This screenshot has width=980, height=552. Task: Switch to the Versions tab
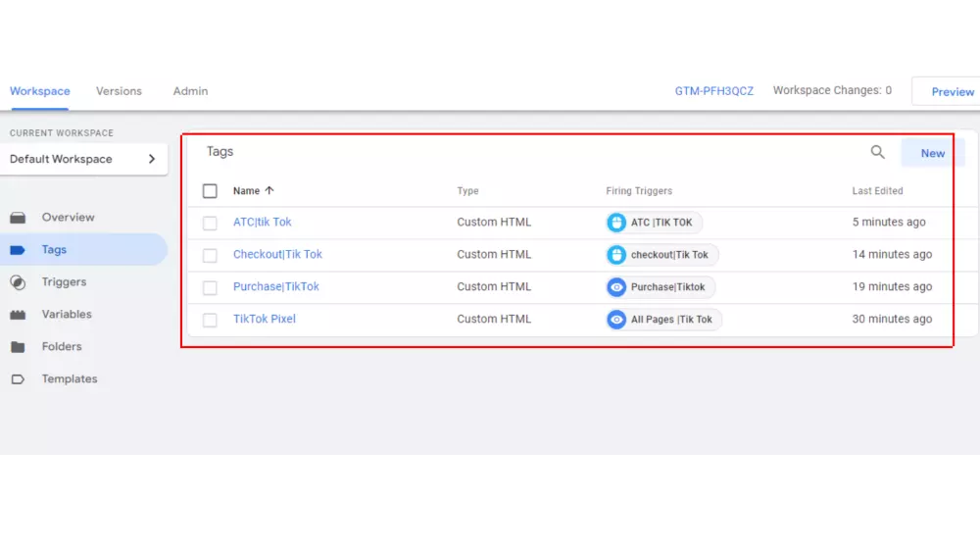click(119, 91)
